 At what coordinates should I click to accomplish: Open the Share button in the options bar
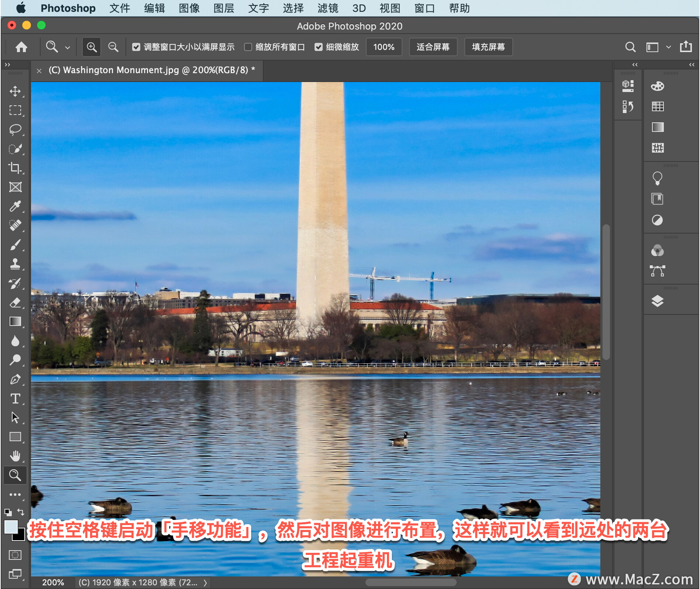tap(686, 47)
